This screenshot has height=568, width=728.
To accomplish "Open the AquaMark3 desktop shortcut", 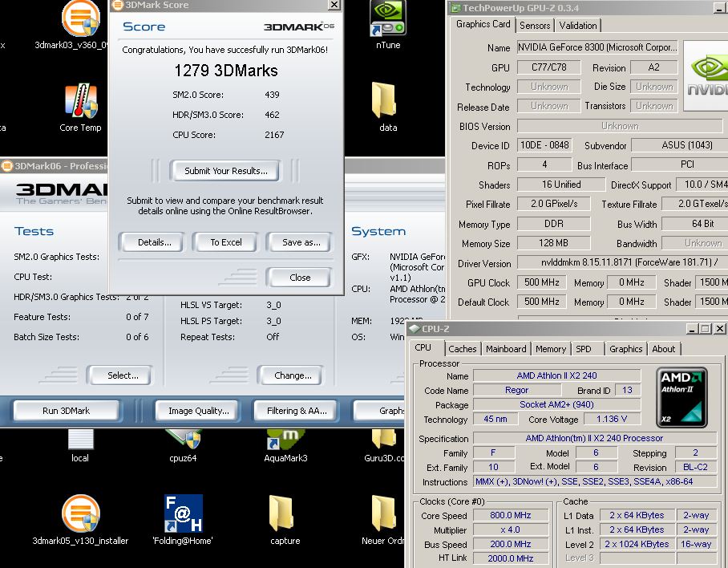I will tap(285, 440).
